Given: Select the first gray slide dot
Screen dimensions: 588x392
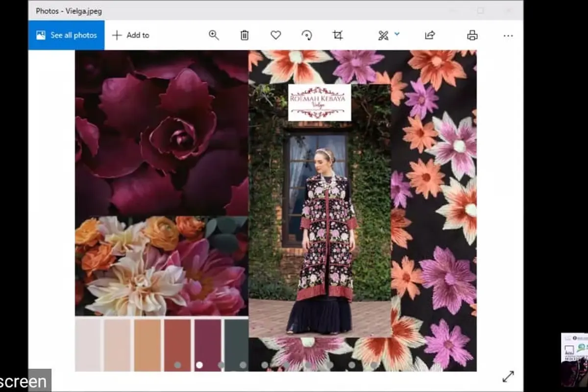Looking at the screenshot, I should coord(177,365).
